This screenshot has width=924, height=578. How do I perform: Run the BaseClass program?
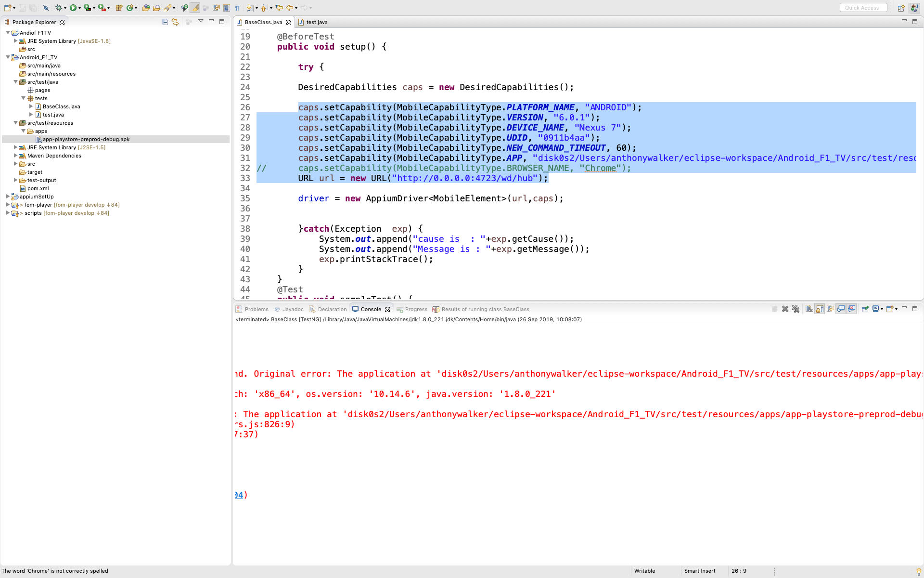(x=73, y=7)
